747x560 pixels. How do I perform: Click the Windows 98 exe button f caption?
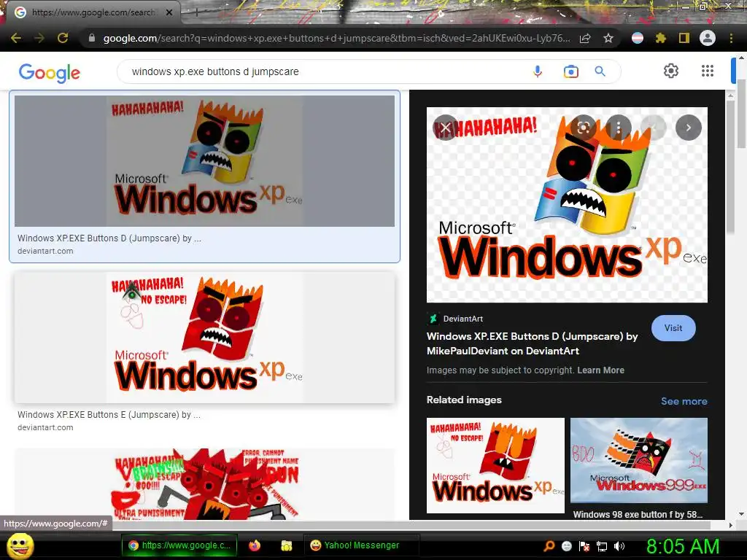click(x=638, y=514)
